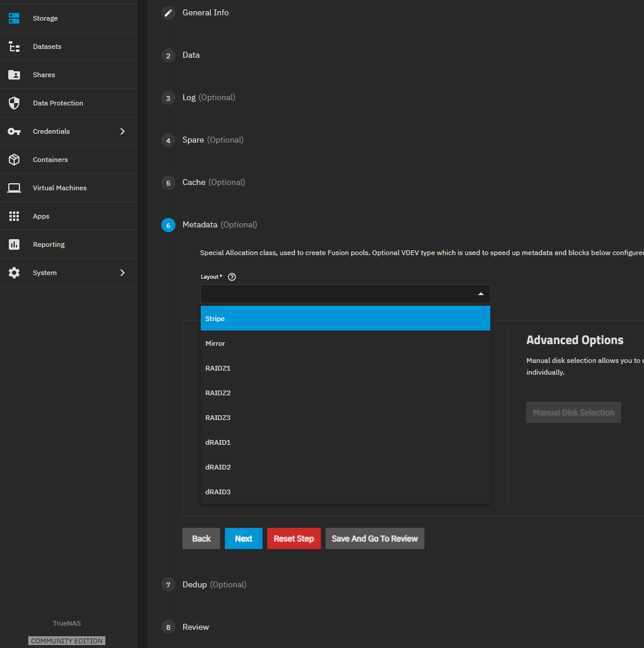Viewport: 644px width, 648px height.
Task: Click the Shares folder icon
Action: (x=14, y=75)
